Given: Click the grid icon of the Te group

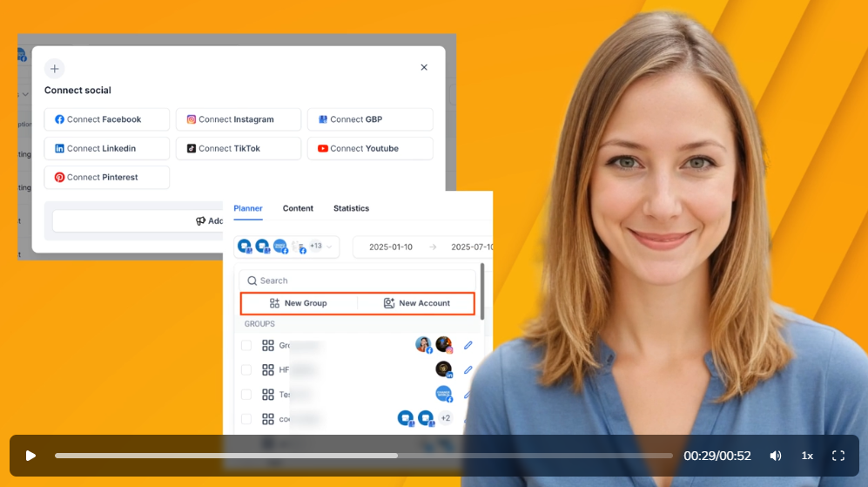Looking at the screenshot, I should click(x=268, y=395).
